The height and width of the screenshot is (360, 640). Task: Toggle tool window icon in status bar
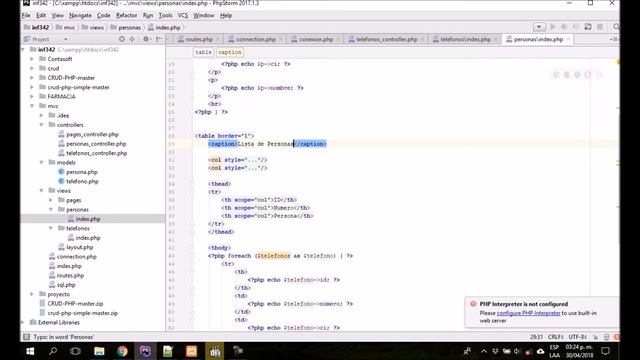point(27,337)
